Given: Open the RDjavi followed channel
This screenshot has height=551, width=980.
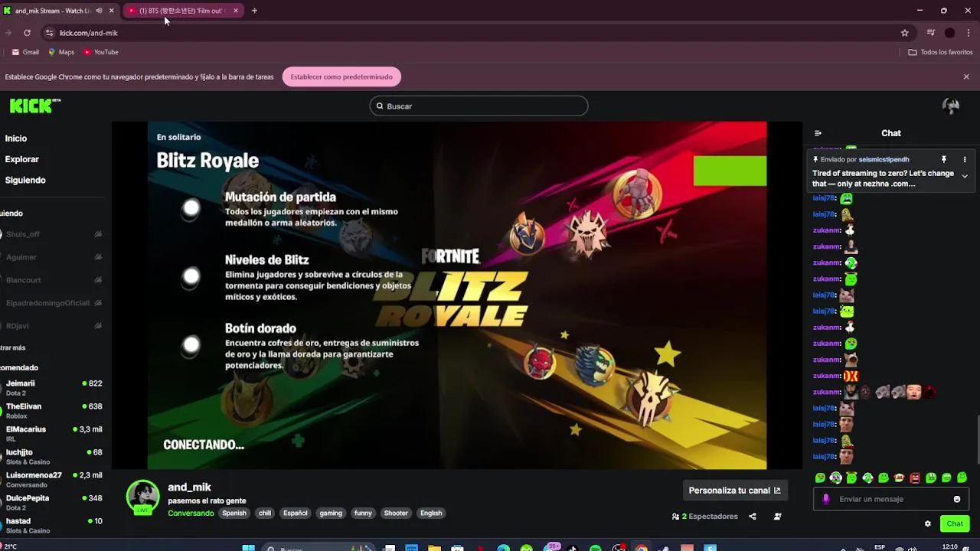Looking at the screenshot, I should coord(52,326).
